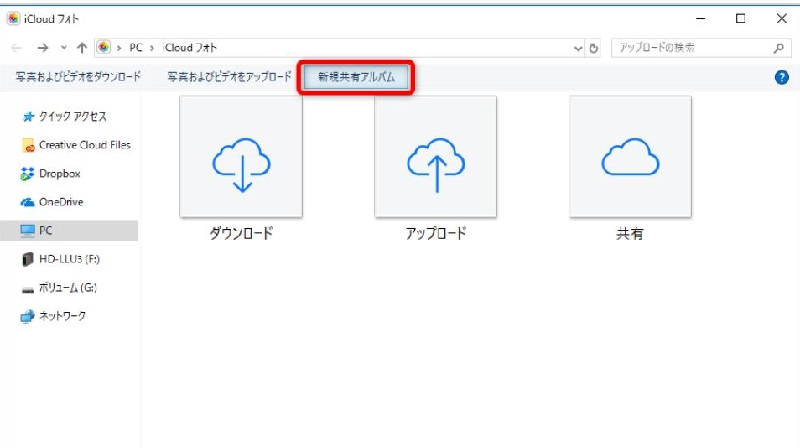Click the HD-LLU3 drive icon
This screenshot has height=448, width=800.
[28, 260]
